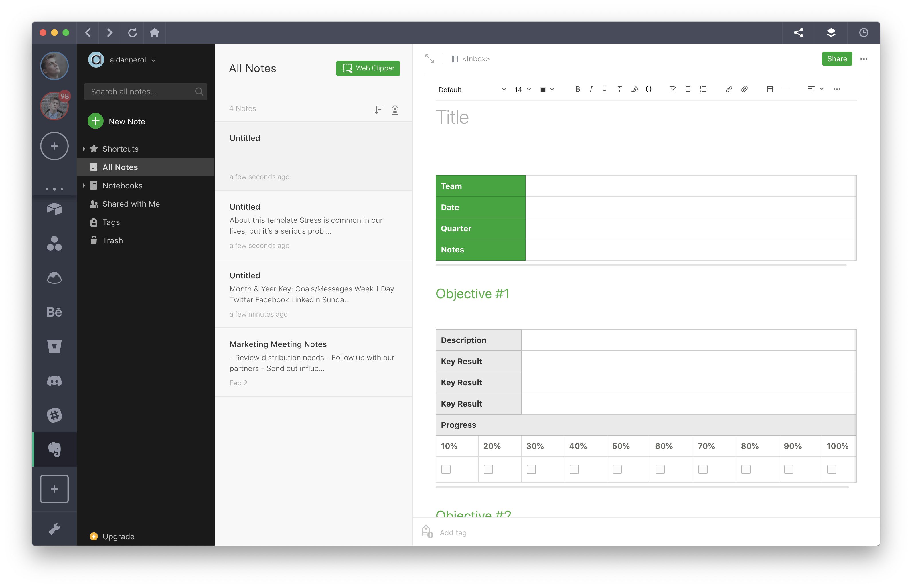Viewport: 912px width, 588px height.
Task: Click the Bold formatting icon
Action: 576,89
